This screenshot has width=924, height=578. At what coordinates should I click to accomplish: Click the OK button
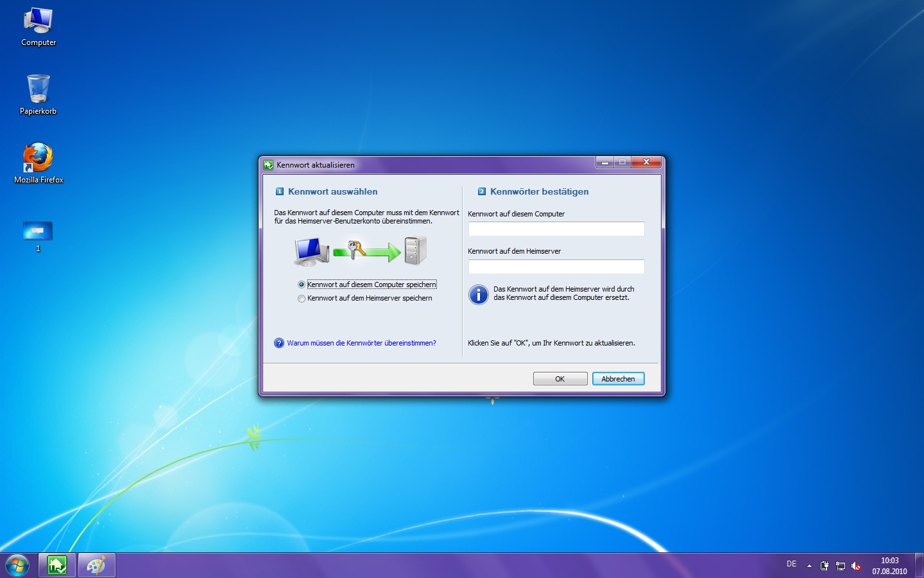click(560, 379)
